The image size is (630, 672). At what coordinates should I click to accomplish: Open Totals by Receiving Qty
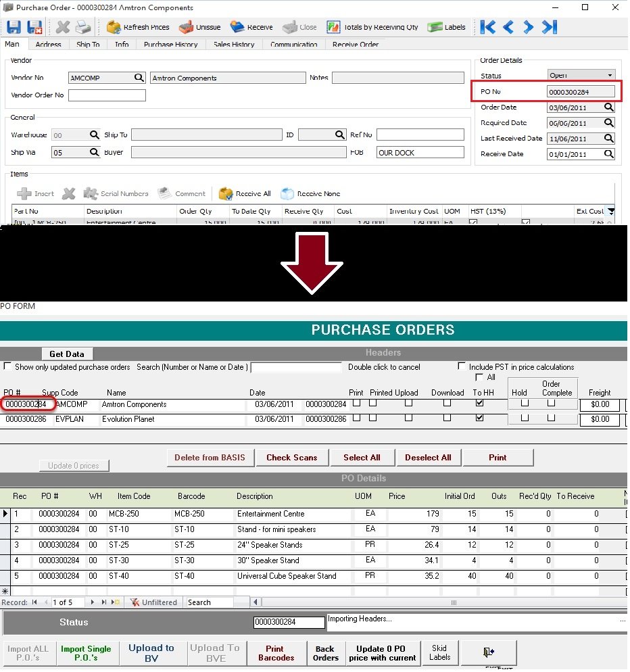(372, 28)
